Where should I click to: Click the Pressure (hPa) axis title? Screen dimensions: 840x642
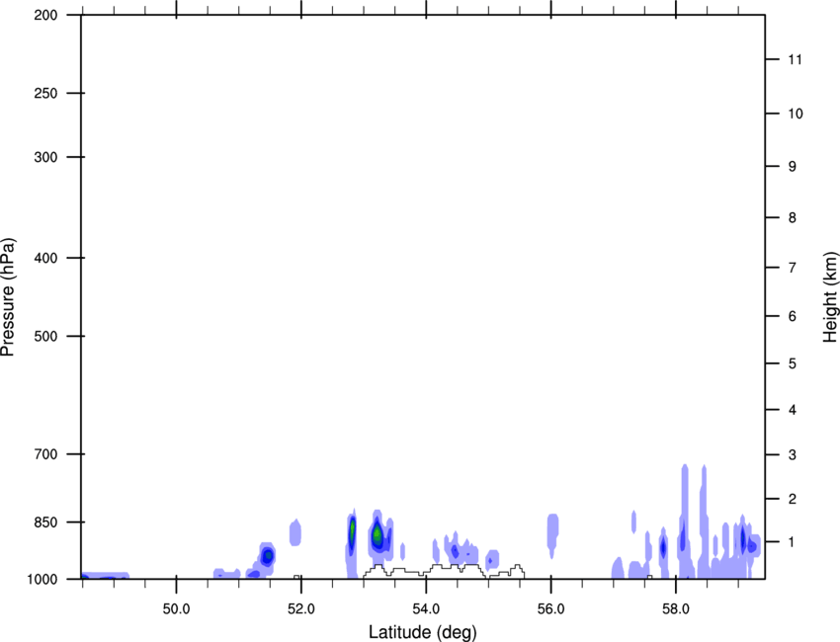[8, 297]
